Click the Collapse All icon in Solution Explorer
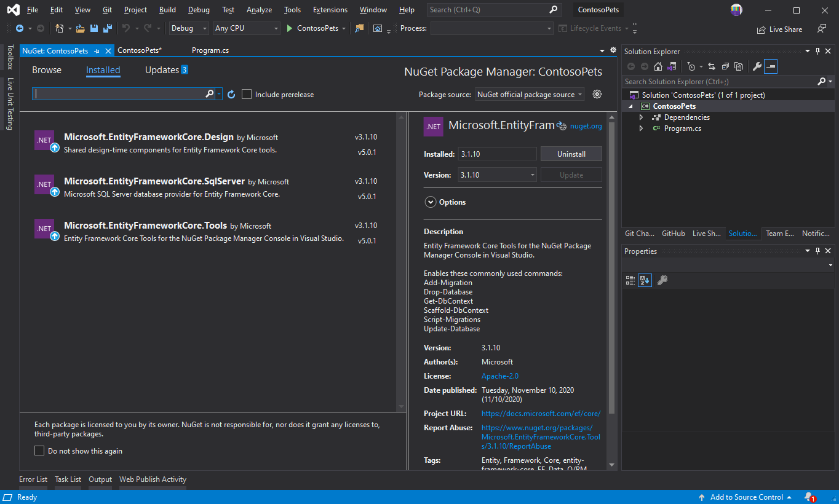This screenshot has height=504, width=839. coord(726,66)
